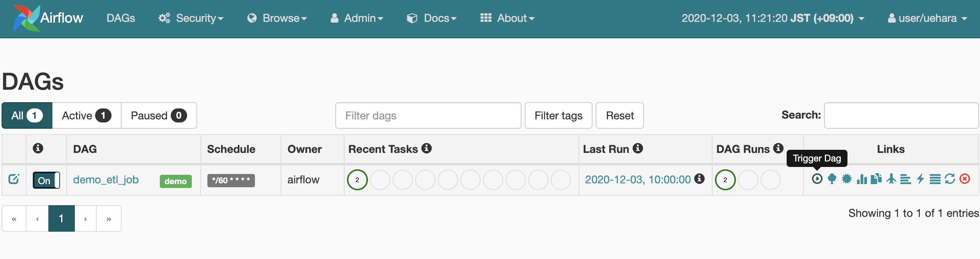Screen dimensions: 980x259
Task: Click the Filter dags input field
Action: 428,115
